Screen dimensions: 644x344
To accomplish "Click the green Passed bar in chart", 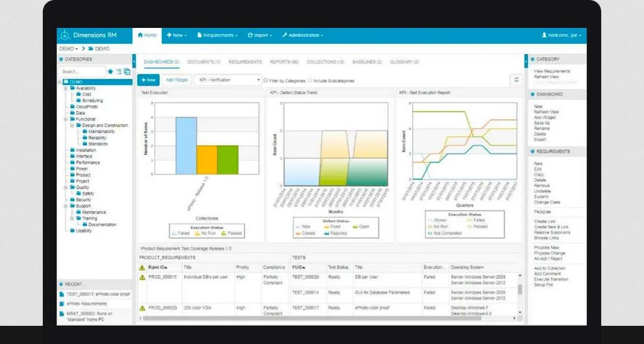I will [227, 160].
